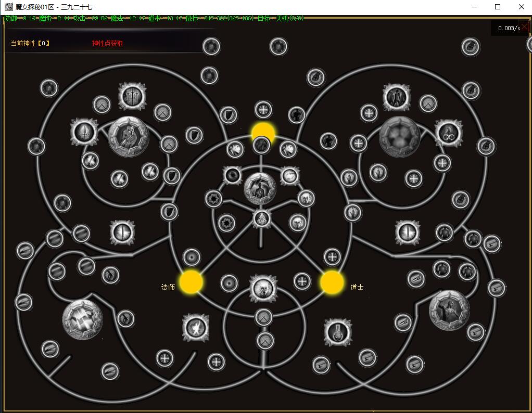The height and width of the screenshot is (413, 532).
Task: Select the ring node directly above 法师 yellow node
Action: (192, 257)
